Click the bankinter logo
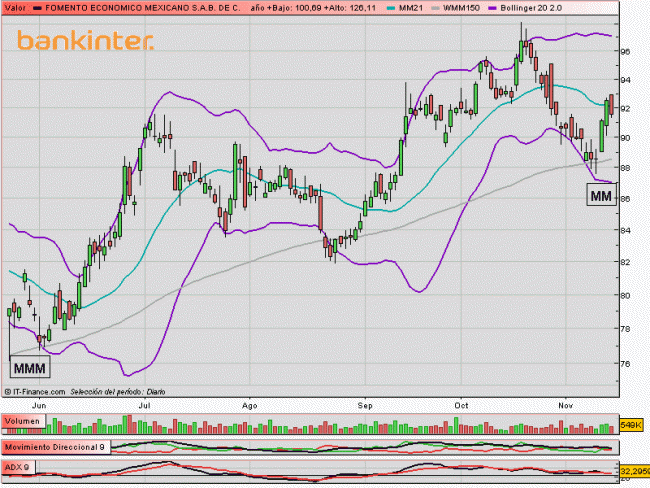650x488 pixels. click(x=85, y=41)
